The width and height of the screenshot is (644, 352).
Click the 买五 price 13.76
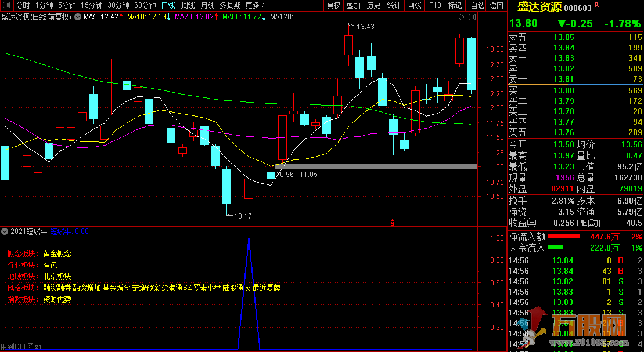(563, 132)
